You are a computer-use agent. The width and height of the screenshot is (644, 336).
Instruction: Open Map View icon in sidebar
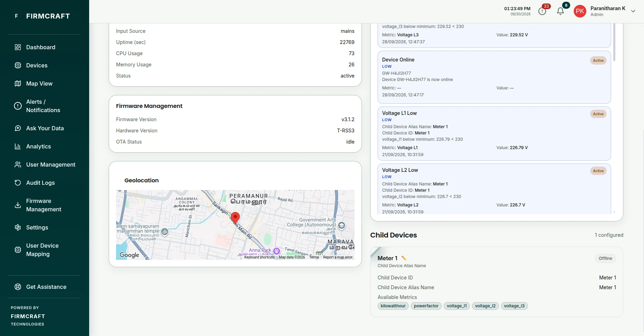pos(18,83)
